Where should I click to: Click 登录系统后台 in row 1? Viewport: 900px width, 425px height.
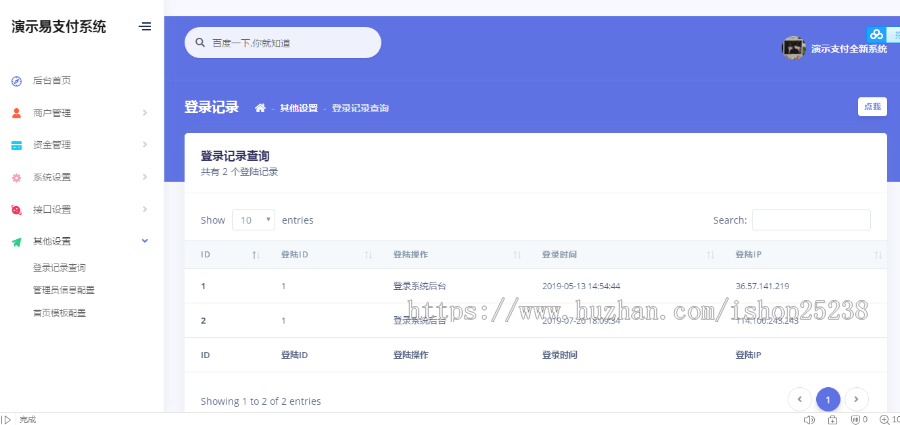[420, 285]
